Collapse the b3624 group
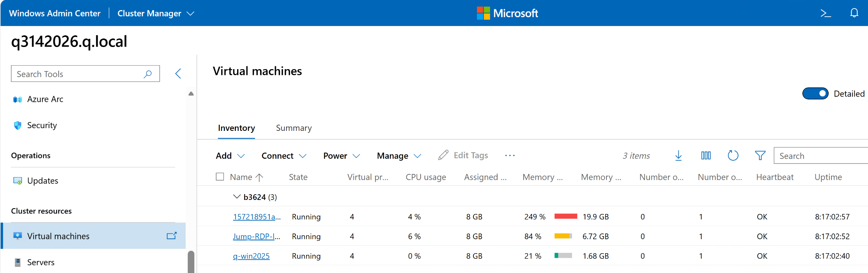Screen dimensions: 868x273 (236, 197)
